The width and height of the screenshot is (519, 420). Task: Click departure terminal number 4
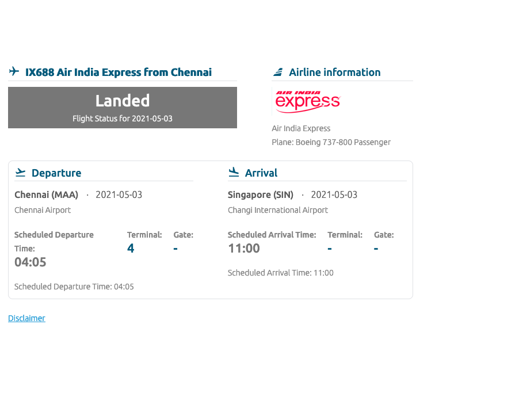pyautogui.click(x=131, y=248)
